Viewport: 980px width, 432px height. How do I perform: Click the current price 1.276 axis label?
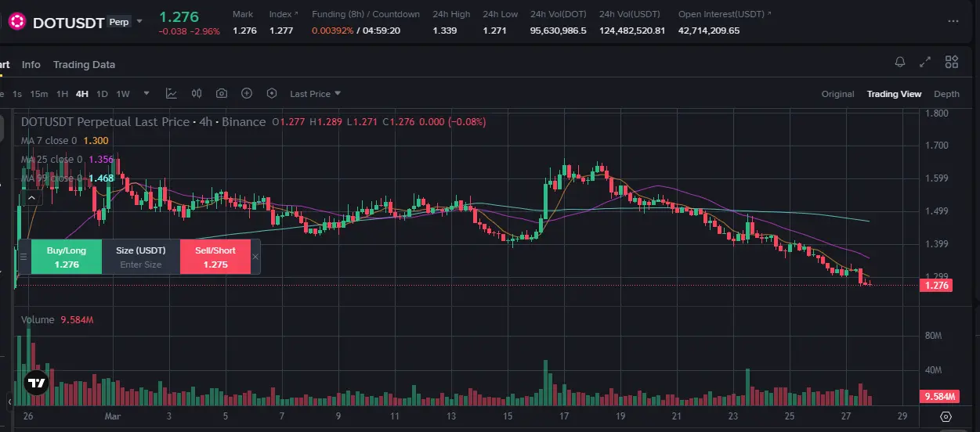tap(937, 285)
